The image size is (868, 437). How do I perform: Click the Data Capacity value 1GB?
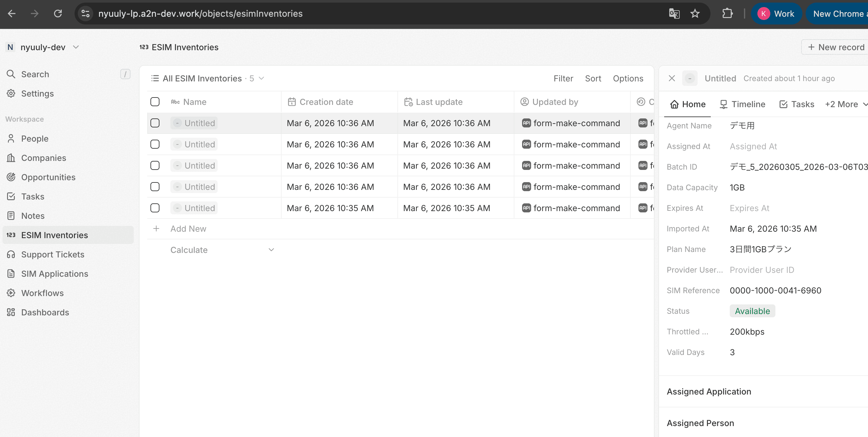point(737,188)
